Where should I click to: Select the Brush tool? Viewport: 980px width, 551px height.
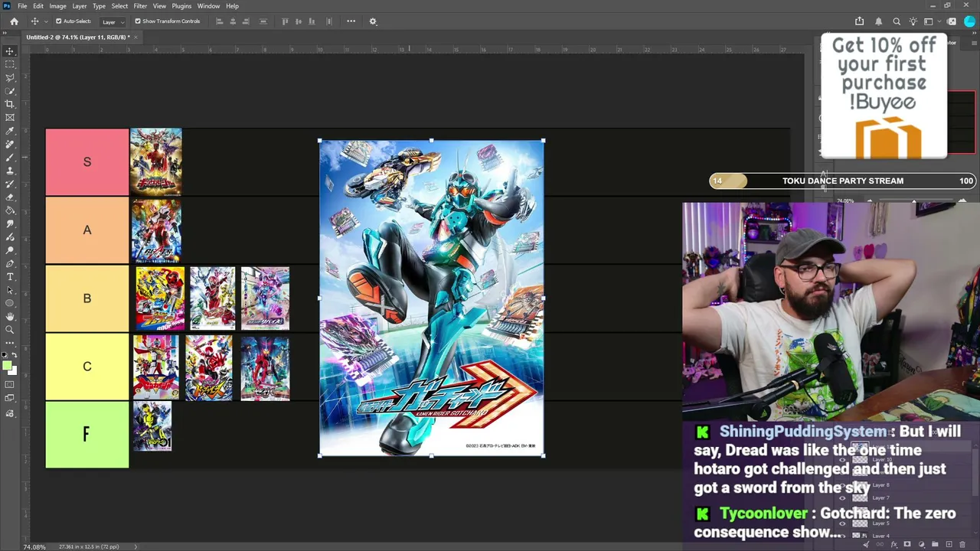(10, 158)
